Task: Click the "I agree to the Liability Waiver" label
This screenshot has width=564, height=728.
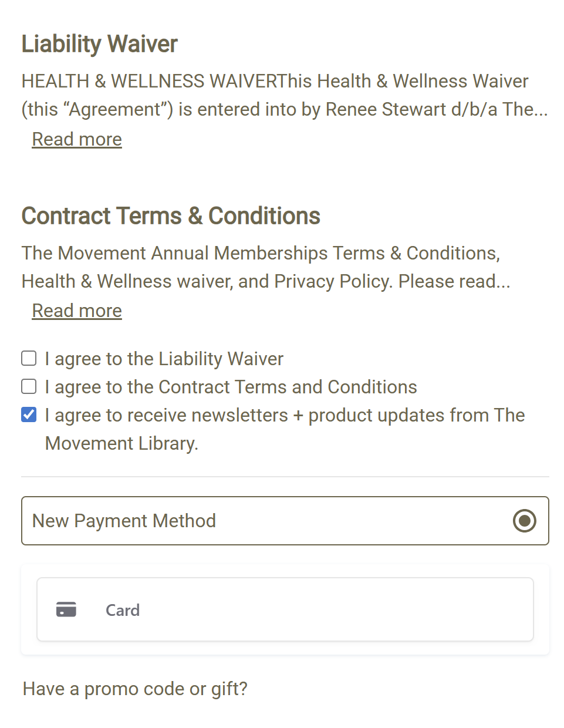Action: [x=164, y=359]
